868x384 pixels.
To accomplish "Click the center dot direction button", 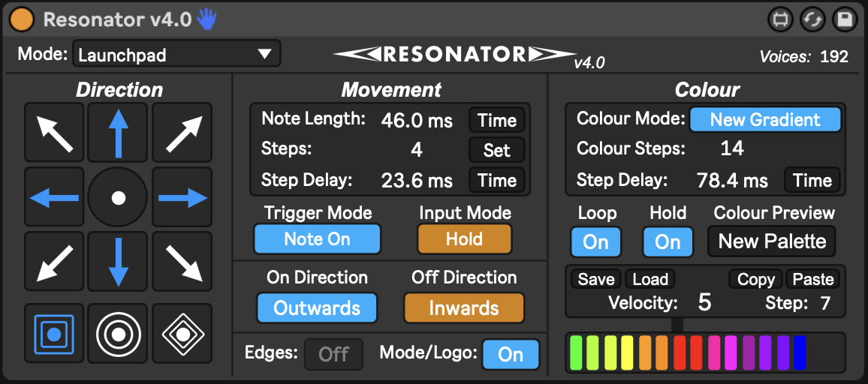I will 118,197.
